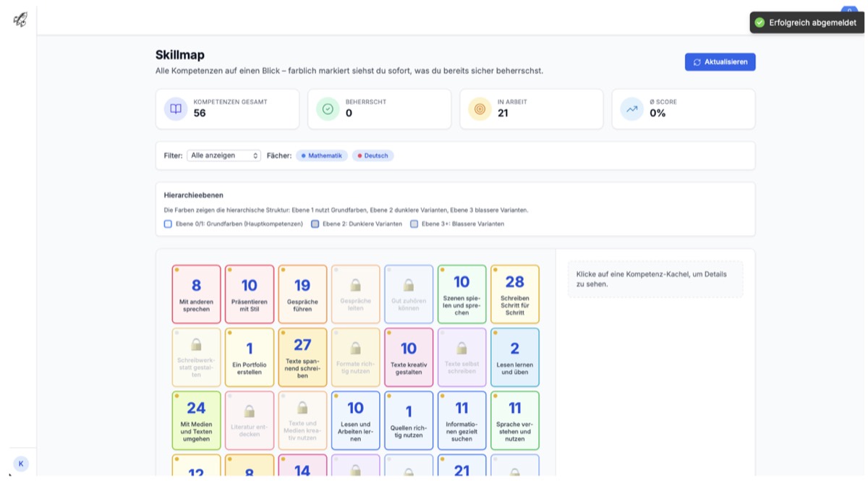Toggle the Mathematik subject filter chip

(x=322, y=156)
